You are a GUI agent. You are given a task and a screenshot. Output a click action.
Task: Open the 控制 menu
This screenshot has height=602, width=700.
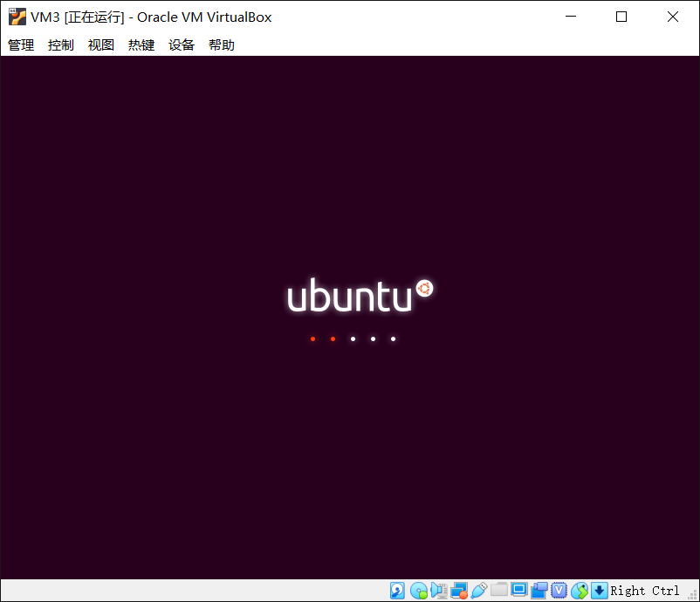coord(61,45)
